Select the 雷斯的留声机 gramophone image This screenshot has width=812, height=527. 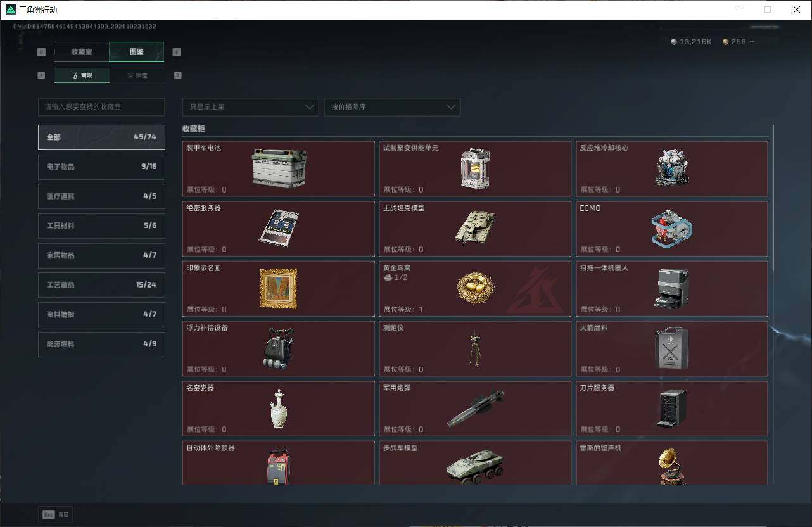pos(671,466)
